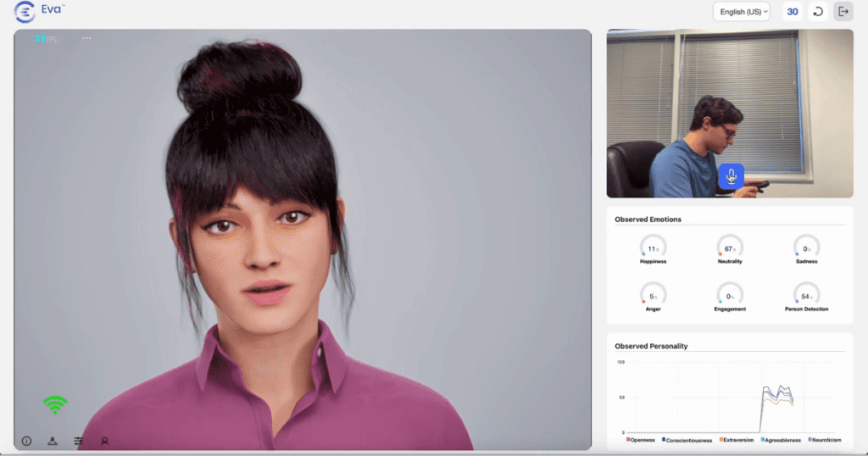Screen dimensions: 868x456
Task: Click the Extraversion legend entry
Action: [735, 440]
